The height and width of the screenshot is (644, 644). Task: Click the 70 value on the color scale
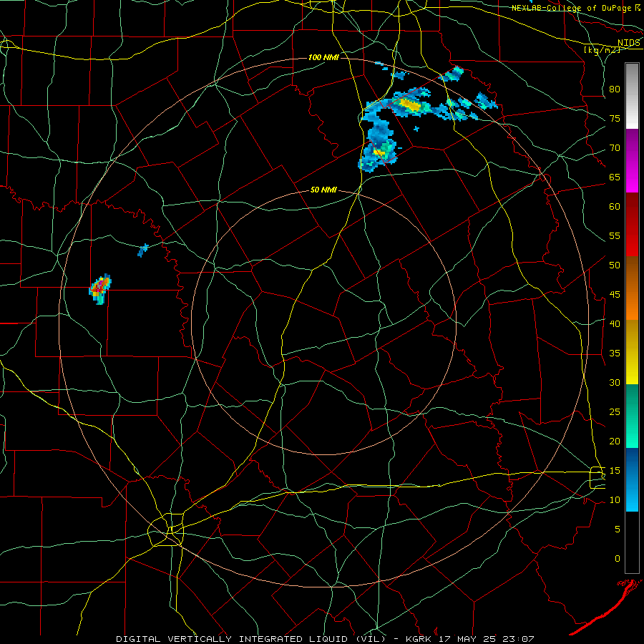(x=615, y=148)
